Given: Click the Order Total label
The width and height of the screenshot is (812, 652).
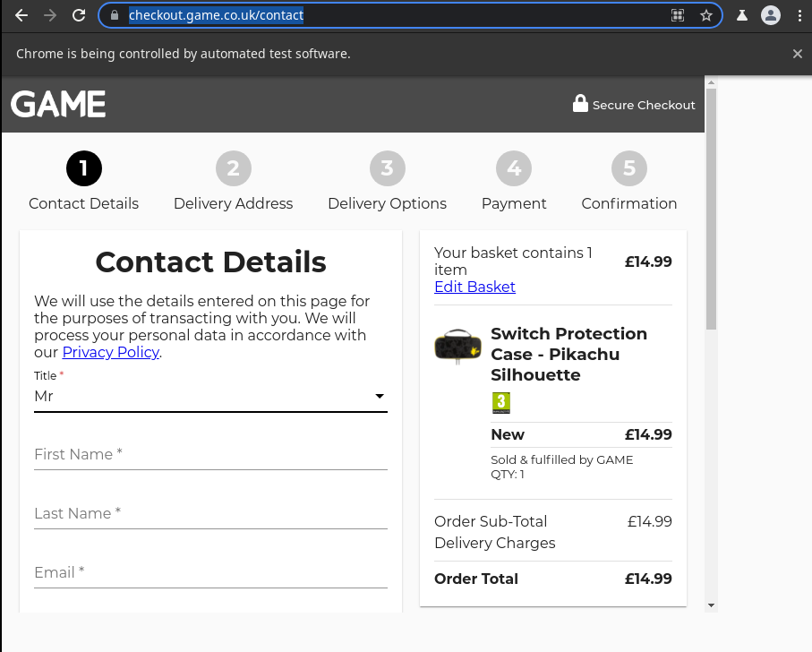Looking at the screenshot, I should click(x=476, y=579).
